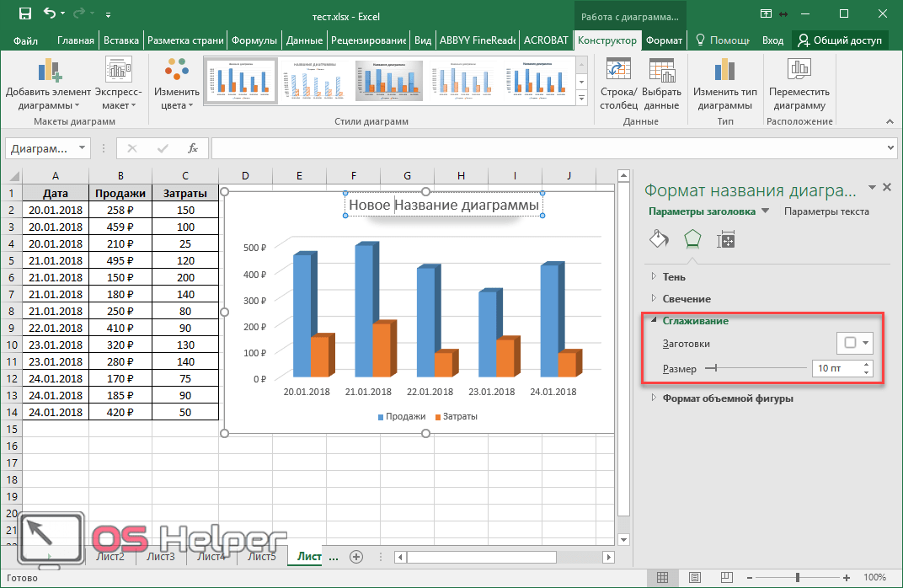Screen dimensions: 903x588
Task: Open Fill & Line pane icon
Action: click(x=659, y=239)
